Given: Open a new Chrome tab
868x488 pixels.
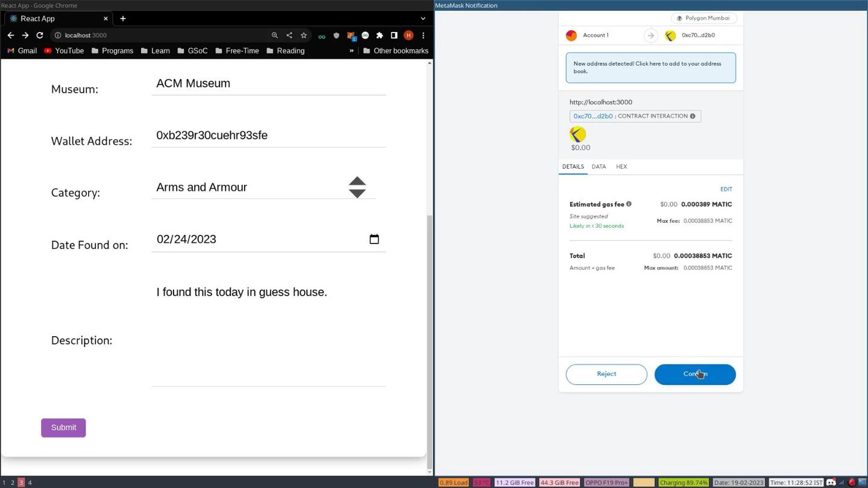Looking at the screenshot, I should (x=123, y=19).
